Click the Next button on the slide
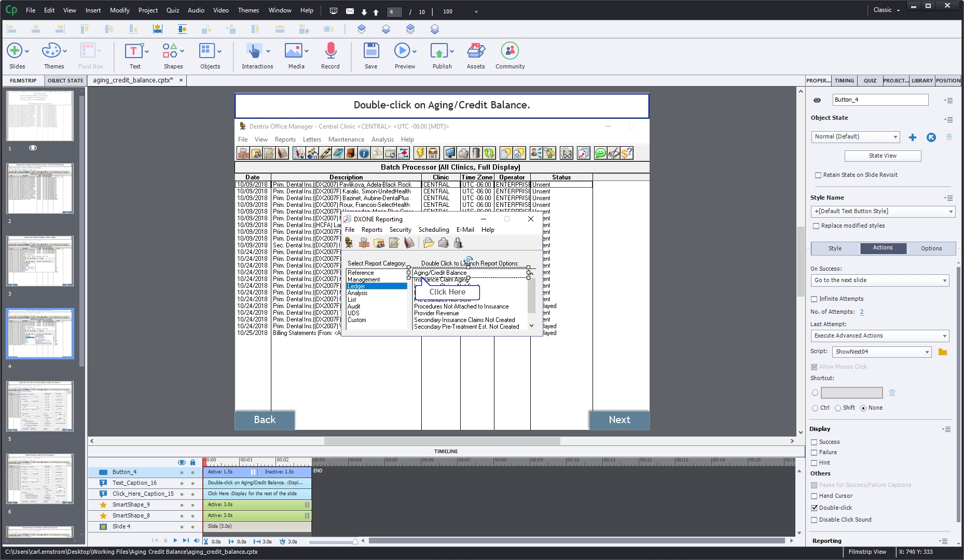This screenshot has height=560, width=964. 619,420
